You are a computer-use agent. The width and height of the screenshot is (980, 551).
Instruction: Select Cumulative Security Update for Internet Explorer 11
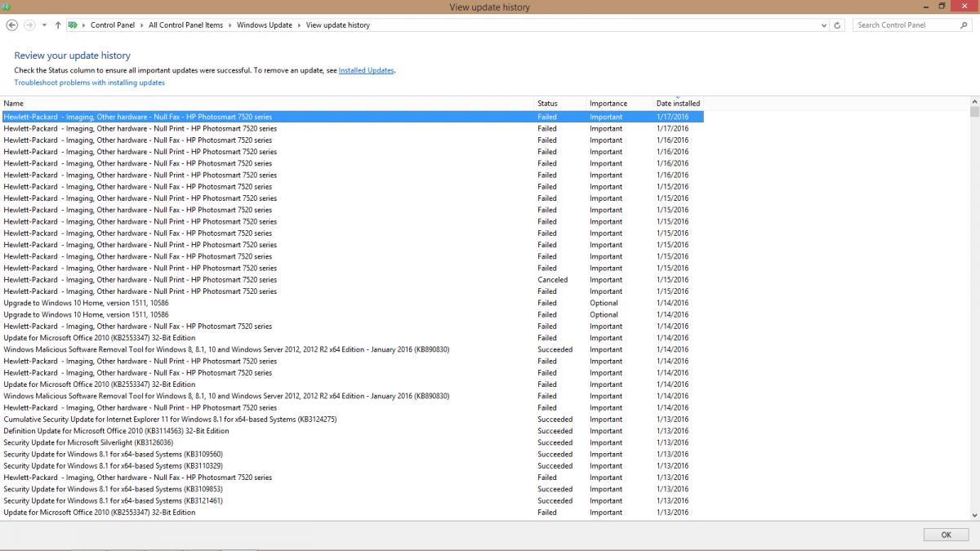click(x=352, y=420)
